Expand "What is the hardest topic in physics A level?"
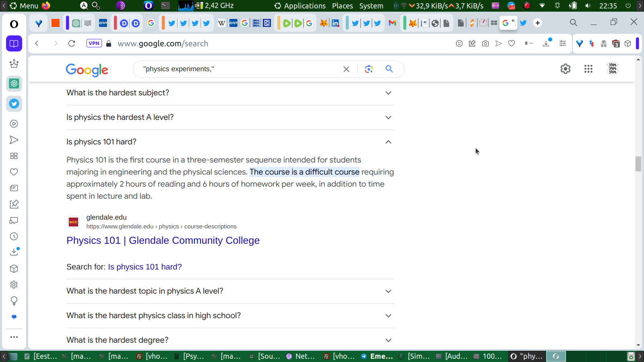The height and width of the screenshot is (362, 644). coord(230,291)
